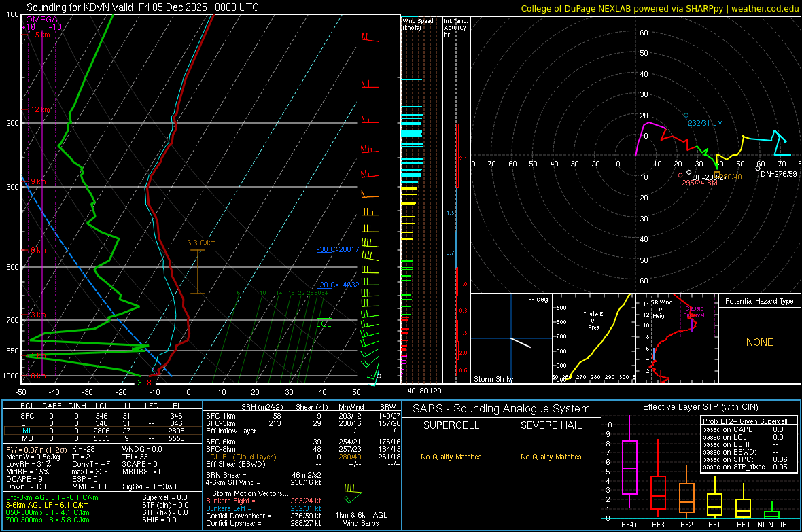The height and width of the screenshot is (532, 802).
Task: Click the MeanW = 0.5g/kg value
Action: click(33, 457)
